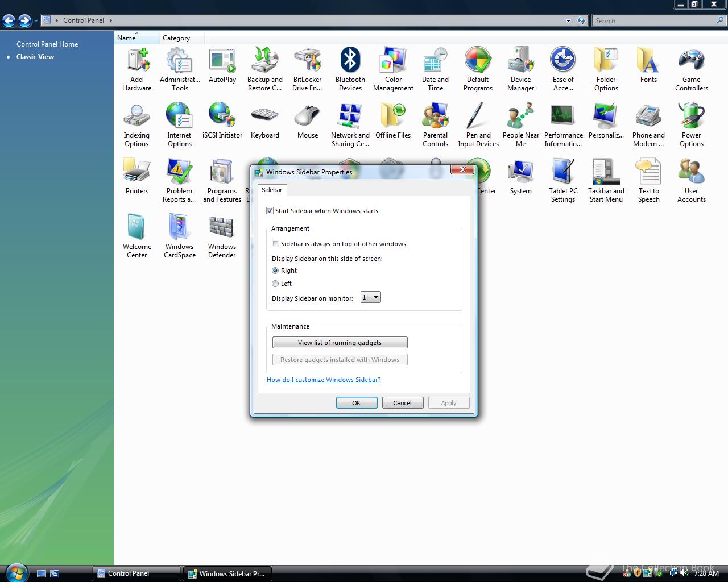Open Indexing Options
The width and height of the screenshot is (728, 582).
[137, 125]
